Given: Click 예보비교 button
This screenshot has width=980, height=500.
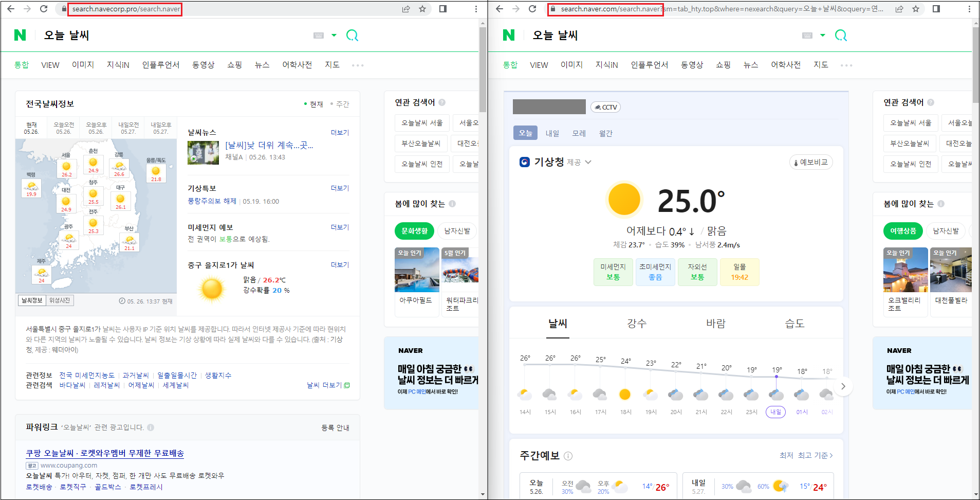Looking at the screenshot, I should tap(811, 162).
